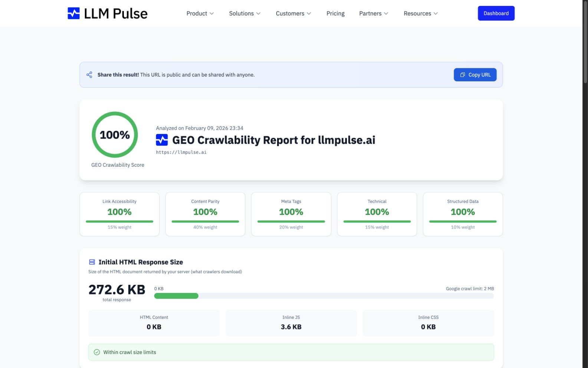This screenshot has height=368, width=588.
Task: Click the Google crawl limit: 2 MB label
Action: 470,289
